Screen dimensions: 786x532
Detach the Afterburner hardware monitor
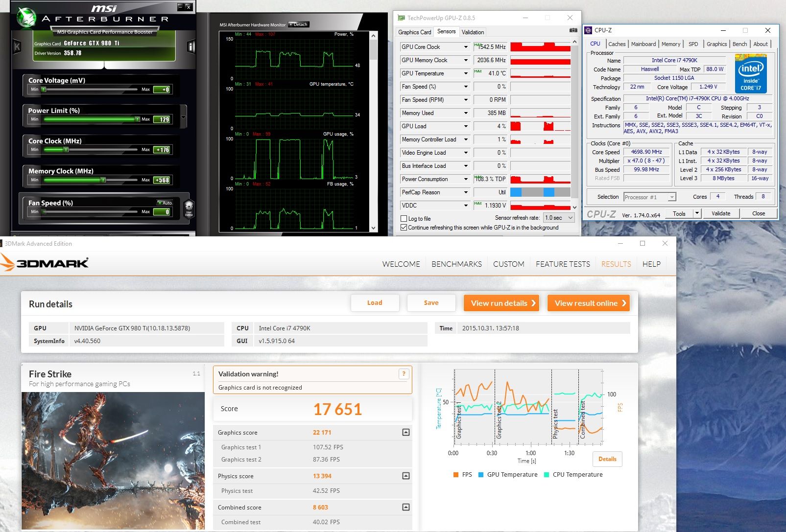coord(299,24)
